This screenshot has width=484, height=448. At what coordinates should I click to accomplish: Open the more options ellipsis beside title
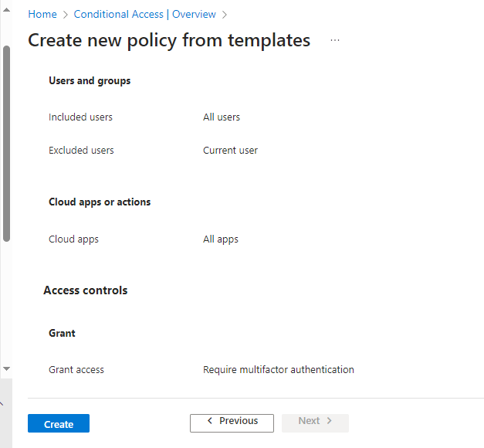point(335,41)
